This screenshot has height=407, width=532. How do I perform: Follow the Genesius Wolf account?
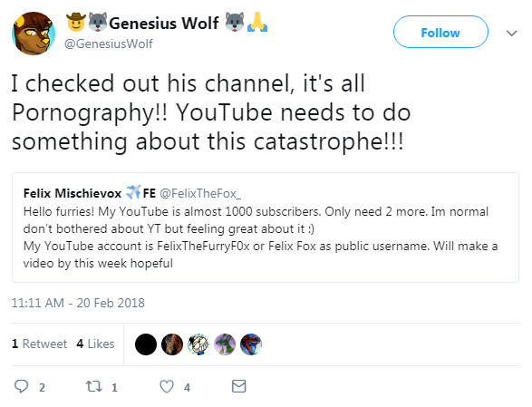[x=440, y=33]
